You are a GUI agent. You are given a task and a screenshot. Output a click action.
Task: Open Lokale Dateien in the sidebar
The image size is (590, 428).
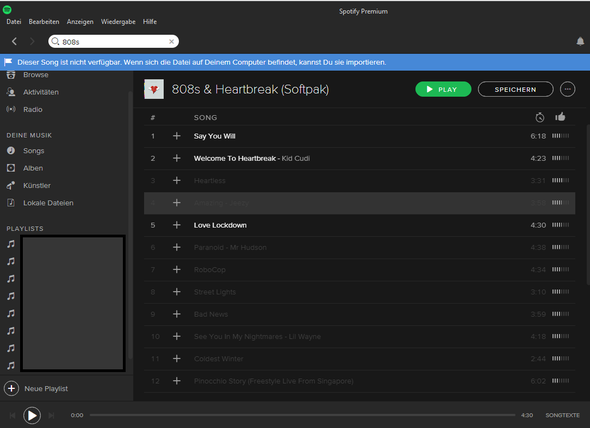pyautogui.click(x=48, y=203)
